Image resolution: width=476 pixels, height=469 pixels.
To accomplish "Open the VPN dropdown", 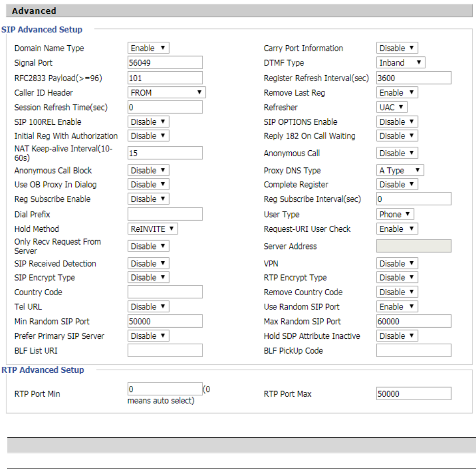I will tap(397, 263).
